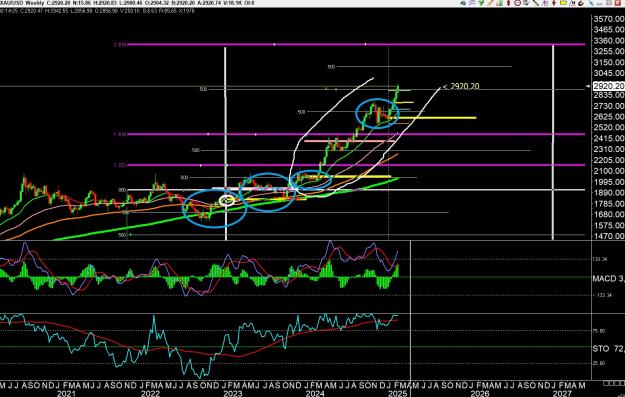The width and height of the screenshot is (625, 397).
Task: Click the black magnet-shaped toolbar icon
Action: (x=582, y=3)
